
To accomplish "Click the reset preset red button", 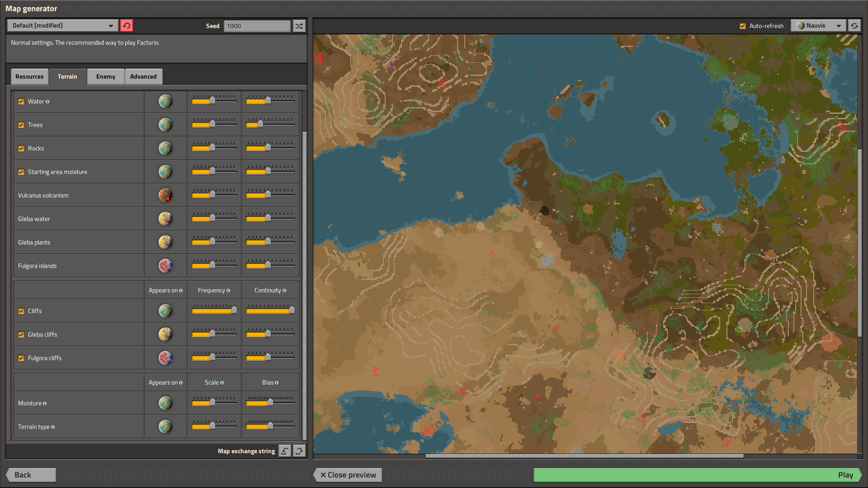I will point(127,26).
